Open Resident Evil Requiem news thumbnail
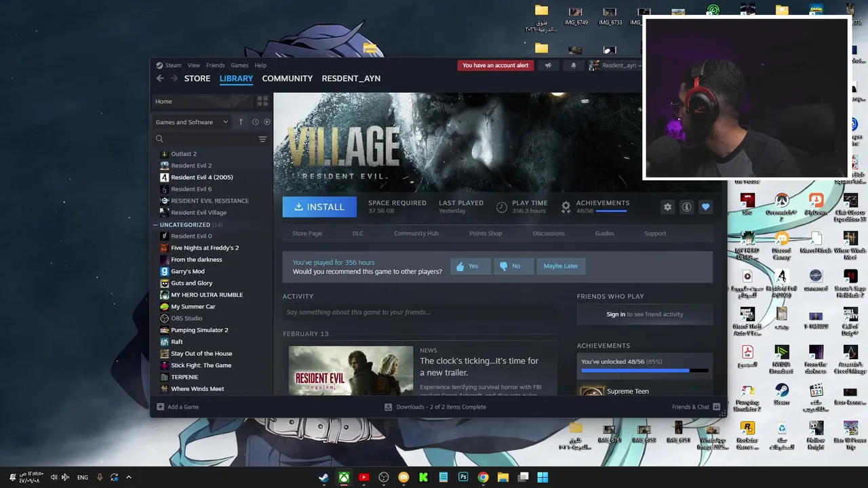This screenshot has height=488, width=868. 351,371
